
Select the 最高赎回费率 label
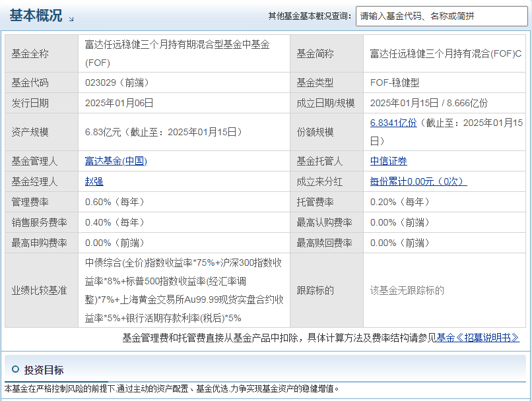click(x=324, y=243)
